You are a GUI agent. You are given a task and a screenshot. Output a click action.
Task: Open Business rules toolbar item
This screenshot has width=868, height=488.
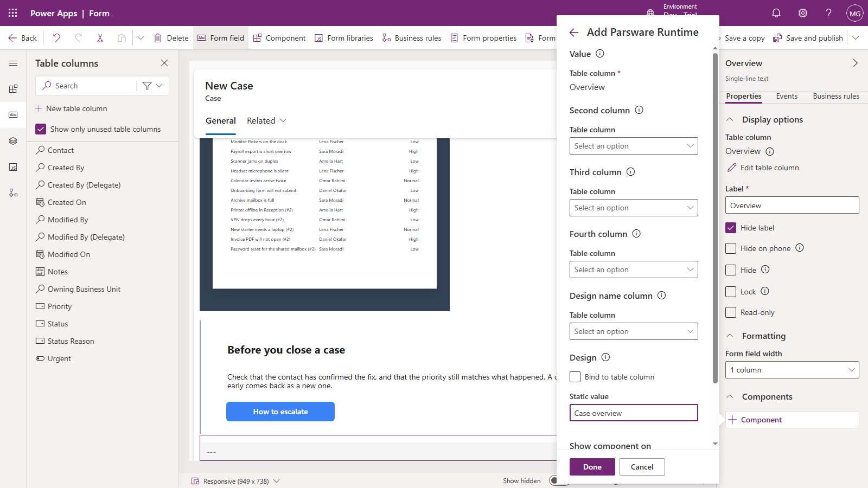point(412,38)
